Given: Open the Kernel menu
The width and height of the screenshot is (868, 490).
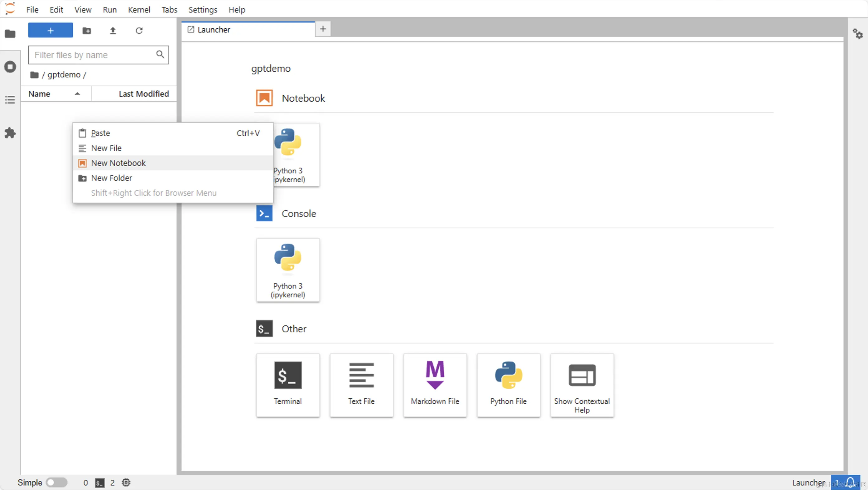Looking at the screenshot, I should tap(139, 10).
